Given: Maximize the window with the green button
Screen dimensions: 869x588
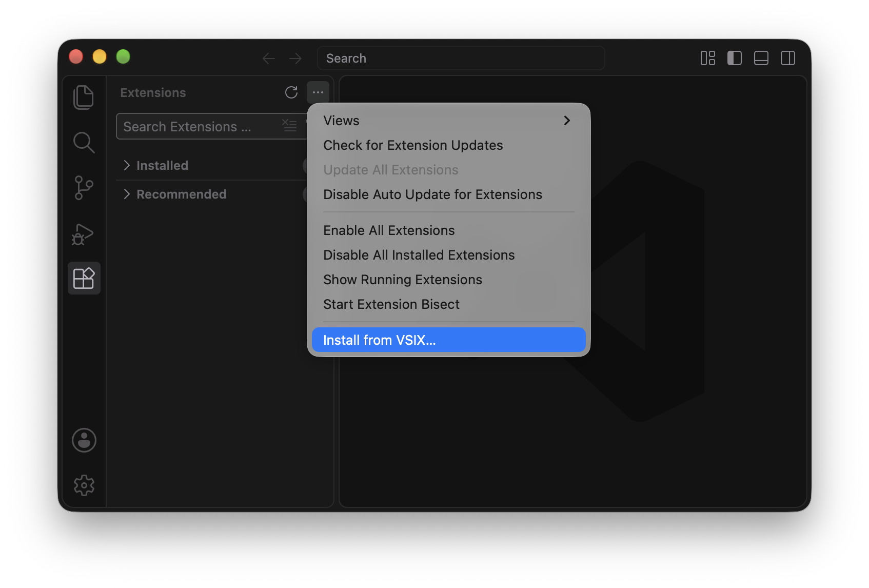Looking at the screenshot, I should [x=123, y=56].
